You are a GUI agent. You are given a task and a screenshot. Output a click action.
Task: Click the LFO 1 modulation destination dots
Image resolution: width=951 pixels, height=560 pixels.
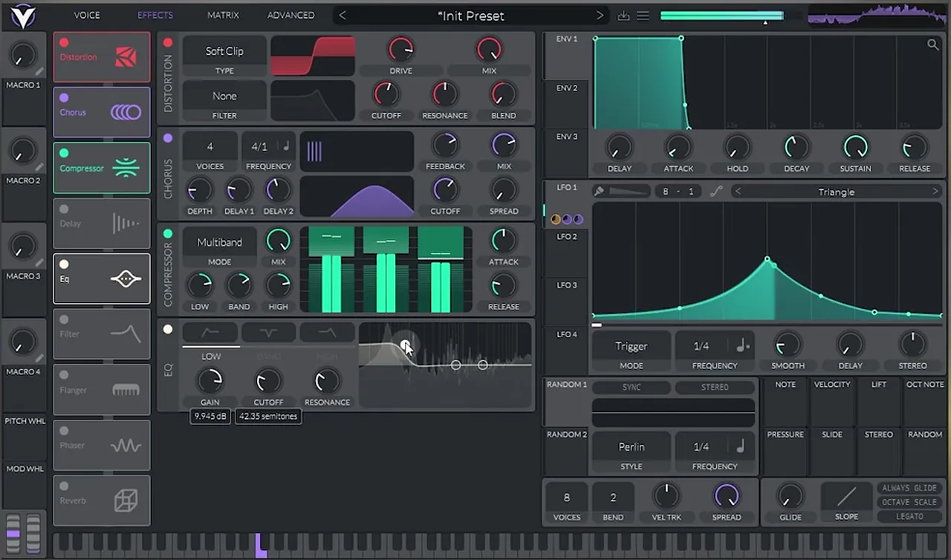[x=567, y=219]
